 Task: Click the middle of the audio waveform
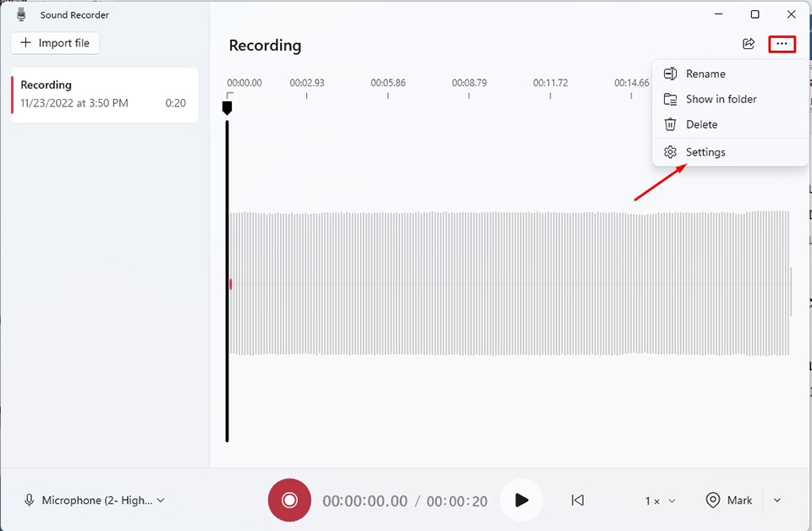click(x=509, y=283)
